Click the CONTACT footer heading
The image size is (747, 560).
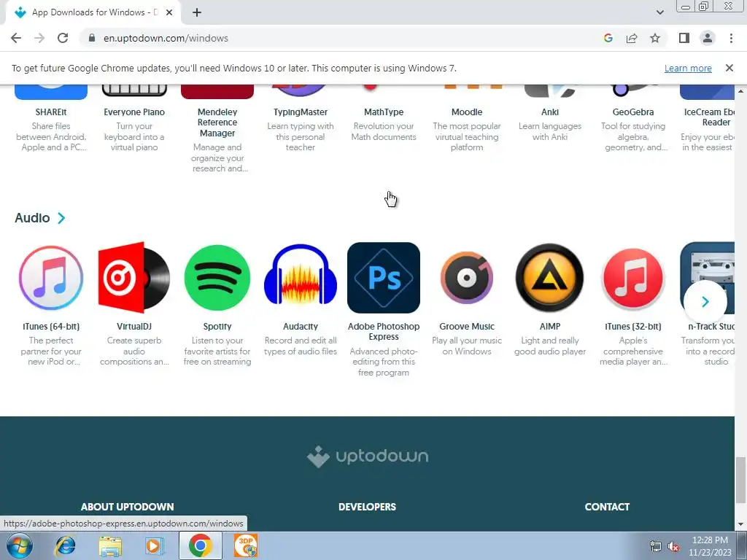[x=607, y=507]
